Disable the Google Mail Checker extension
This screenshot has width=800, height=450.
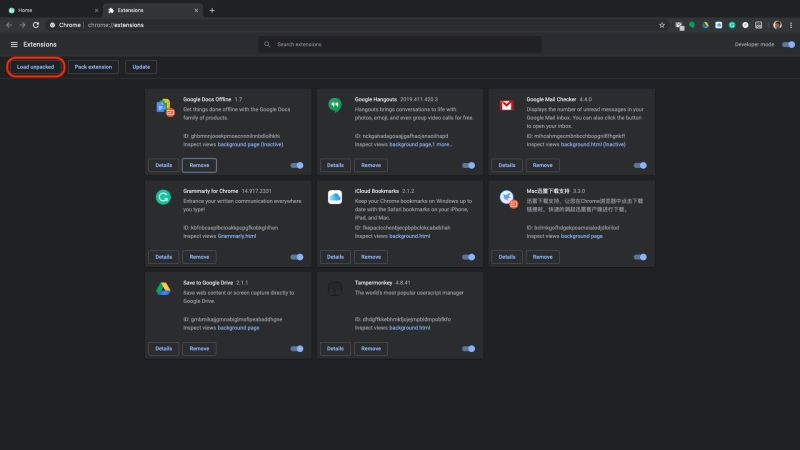640,165
